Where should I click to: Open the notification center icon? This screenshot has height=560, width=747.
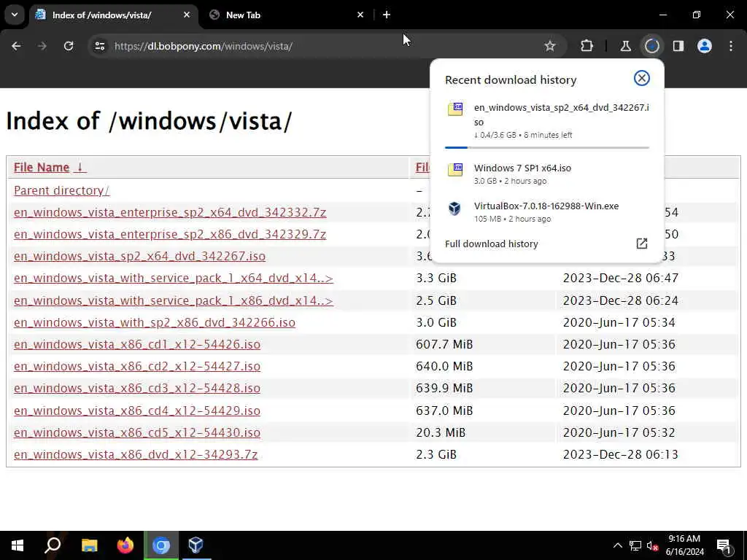pyautogui.click(x=724, y=545)
